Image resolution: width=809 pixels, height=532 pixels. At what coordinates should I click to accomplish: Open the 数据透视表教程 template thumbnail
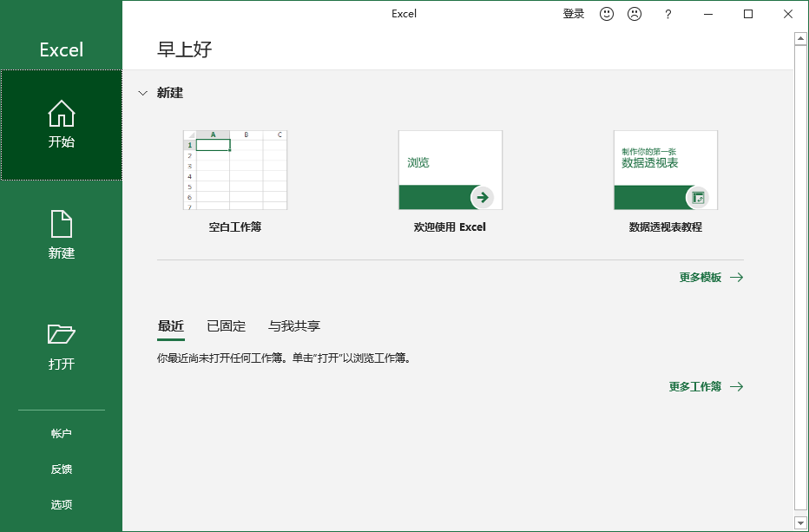(x=666, y=170)
